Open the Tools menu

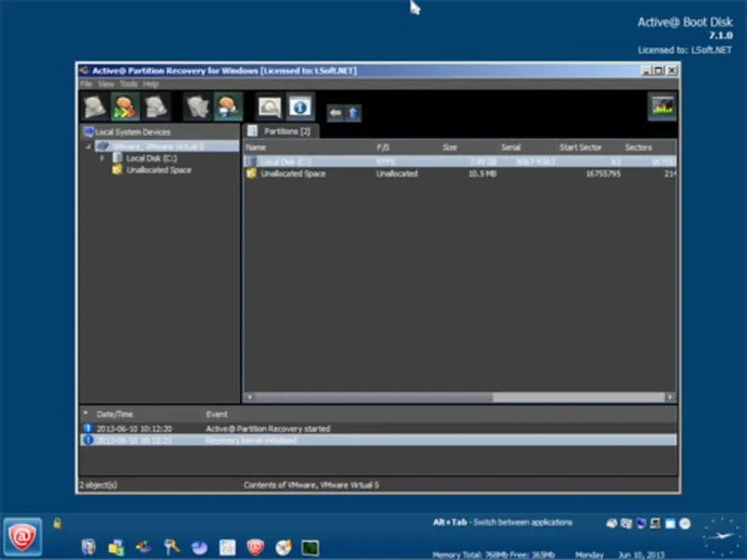(128, 84)
